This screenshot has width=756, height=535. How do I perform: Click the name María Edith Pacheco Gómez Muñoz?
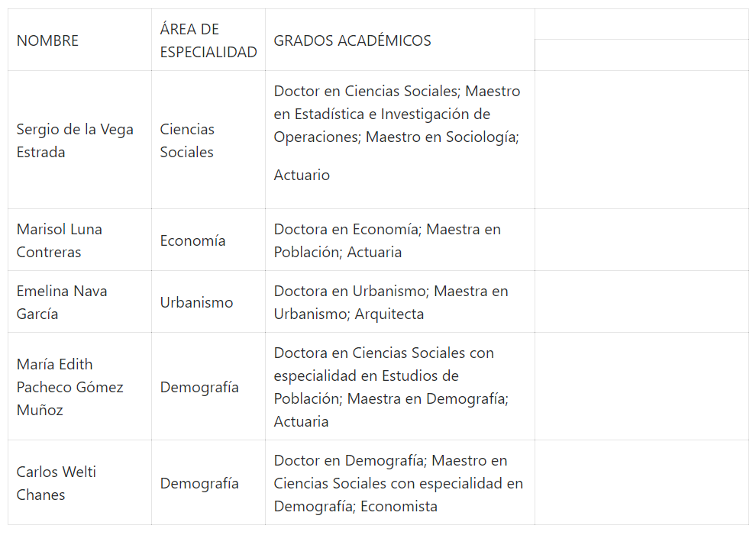(x=69, y=387)
